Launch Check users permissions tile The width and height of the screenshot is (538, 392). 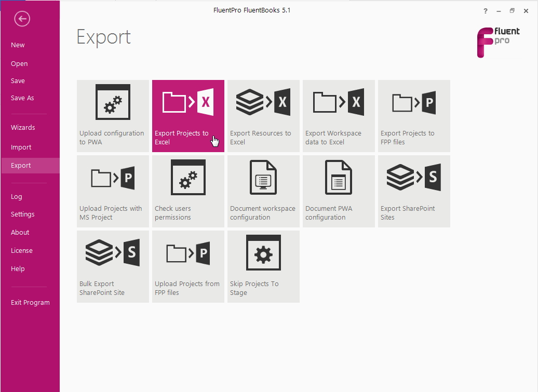click(188, 192)
